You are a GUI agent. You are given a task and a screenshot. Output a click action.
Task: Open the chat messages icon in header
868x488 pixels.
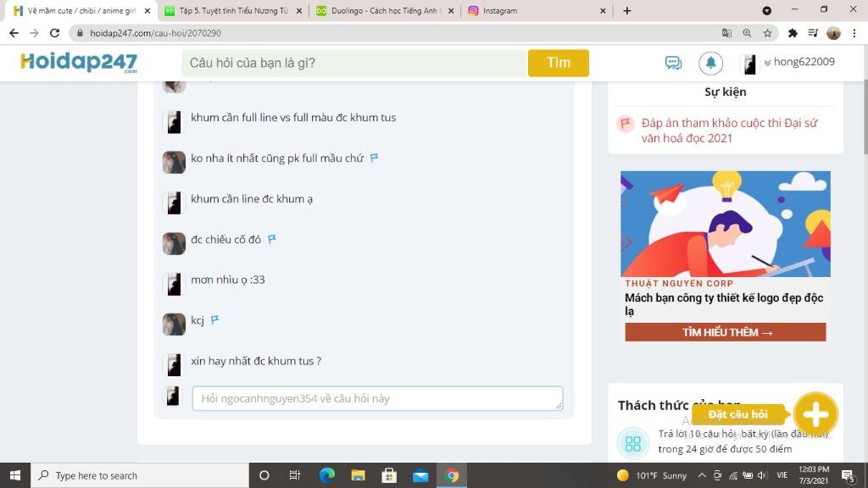click(673, 63)
